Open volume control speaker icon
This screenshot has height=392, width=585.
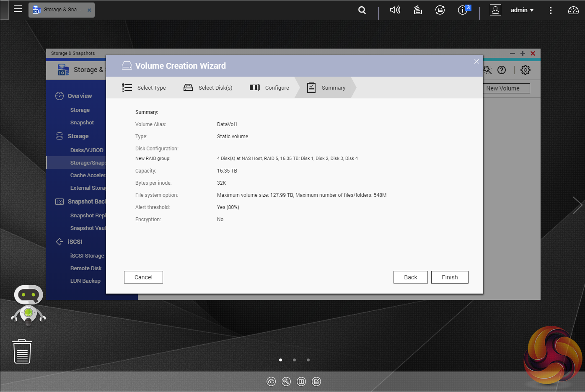pos(395,10)
